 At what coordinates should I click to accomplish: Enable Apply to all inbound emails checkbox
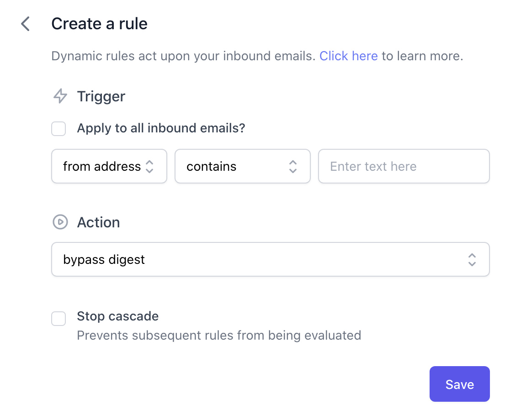click(58, 129)
